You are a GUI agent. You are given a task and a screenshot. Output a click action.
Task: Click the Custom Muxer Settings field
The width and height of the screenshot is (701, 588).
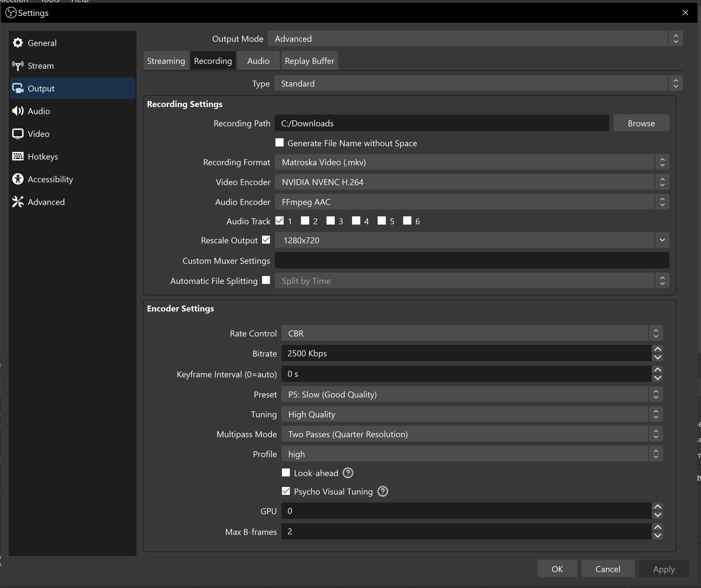click(x=472, y=260)
